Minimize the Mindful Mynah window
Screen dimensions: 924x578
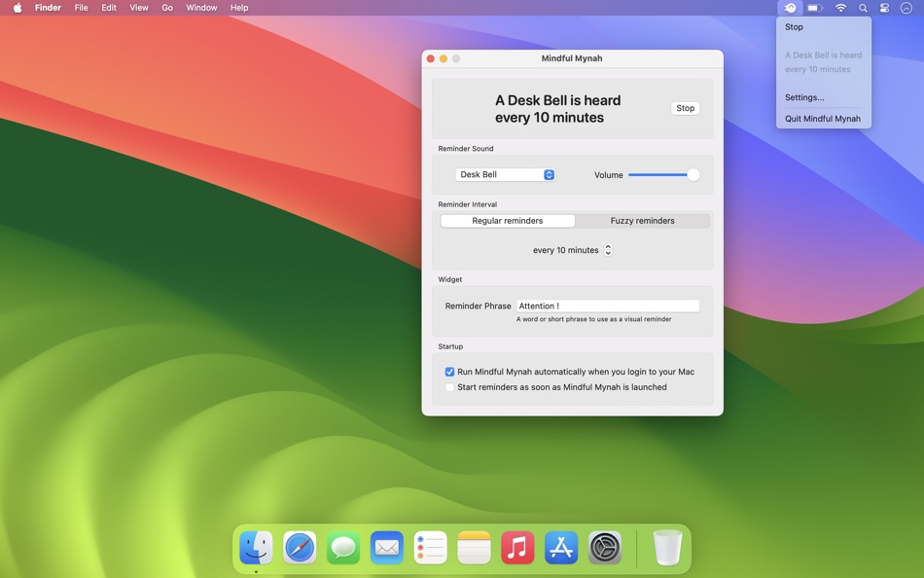pos(444,58)
